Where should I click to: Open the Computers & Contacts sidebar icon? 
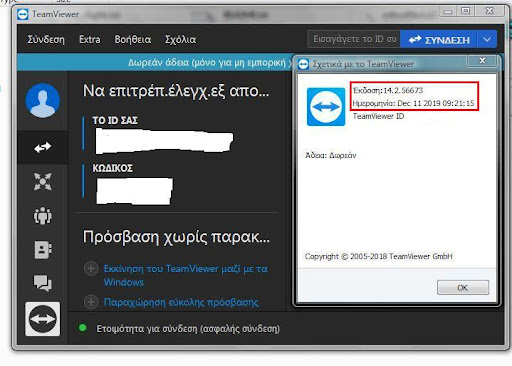click(43, 250)
